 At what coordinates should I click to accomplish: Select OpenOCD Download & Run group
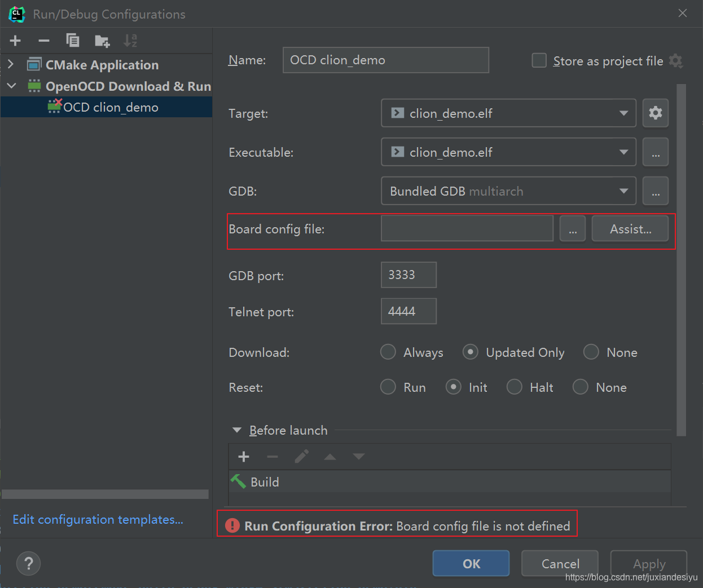(x=129, y=86)
